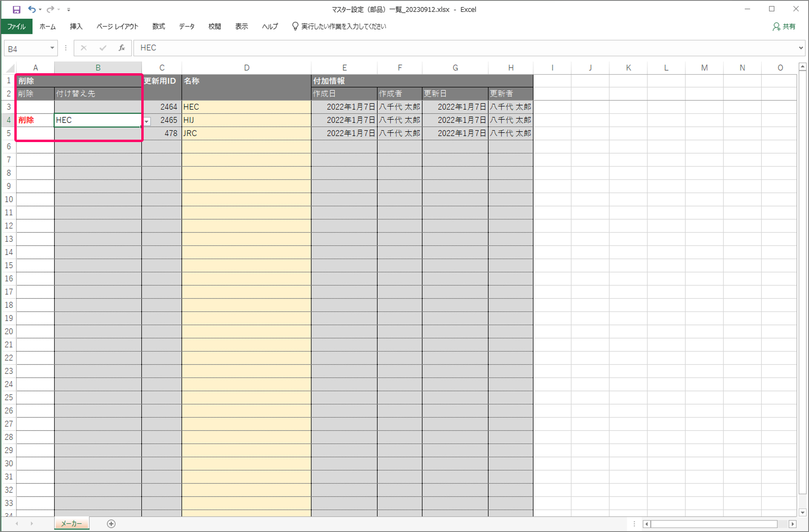Screen dimensions: 809x532
Task: Click the Cancel X icon in formula bar
Action: [84, 48]
